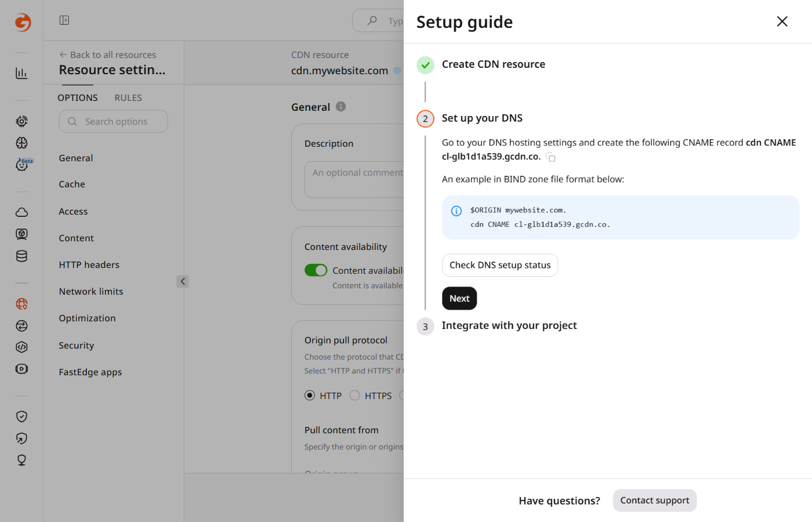Open the Cache options section
This screenshot has width=812, height=522.
pyautogui.click(x=72, y=184)
